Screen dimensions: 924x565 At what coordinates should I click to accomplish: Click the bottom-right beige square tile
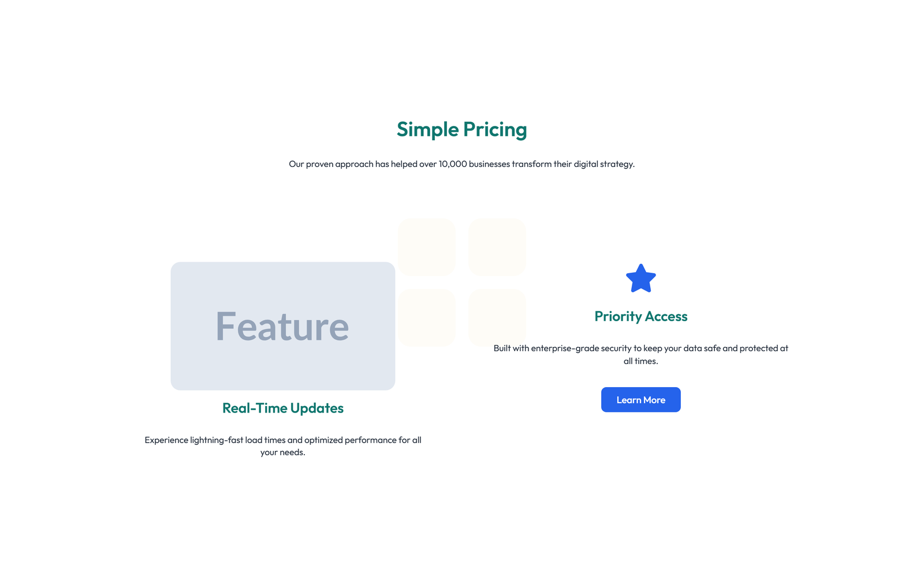(497, 317)
